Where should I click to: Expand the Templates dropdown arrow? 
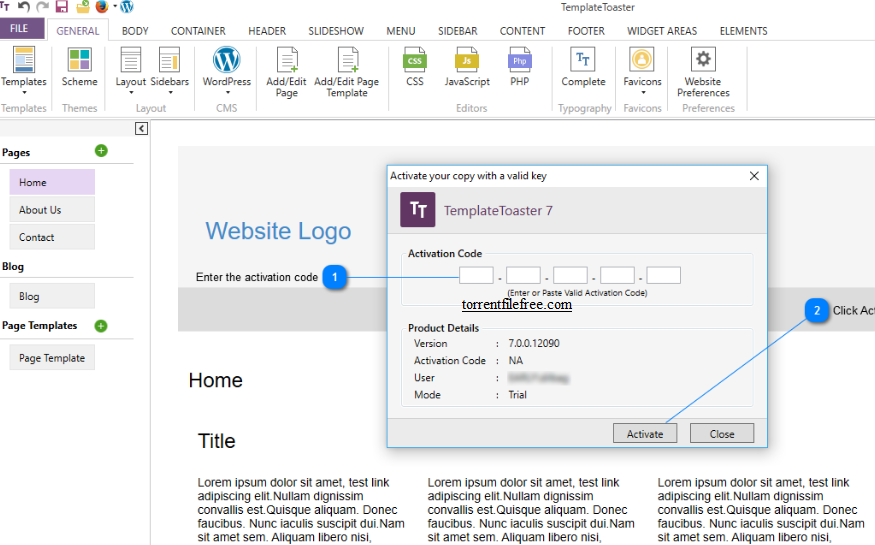(24, 93)
